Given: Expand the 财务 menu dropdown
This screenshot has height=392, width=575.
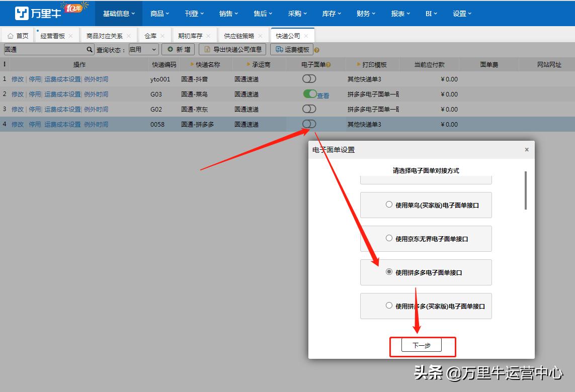Looking at the screenshot, I should 366,14.
